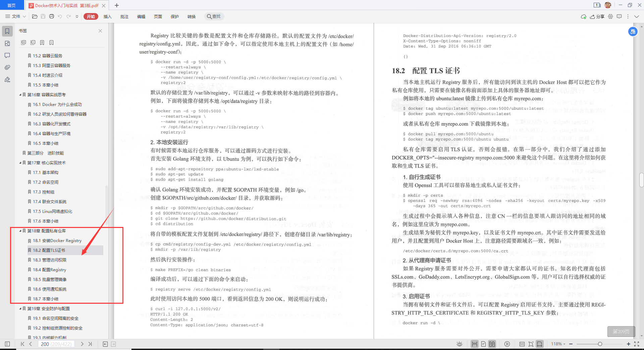Open new tab with plus button
The width and height of the screenshot is (644, 350).
click(x=117, y=5)
